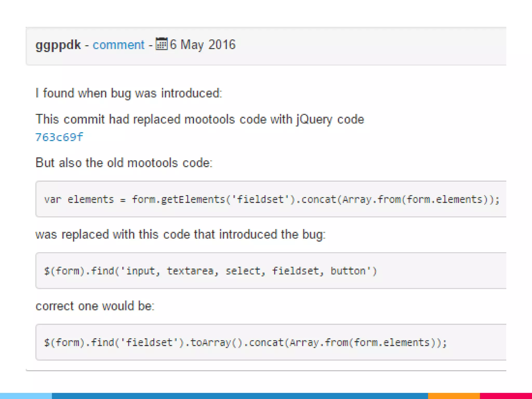Click the code block containing '.toArray().concat'
532x399 pixels.
[271, 342]
